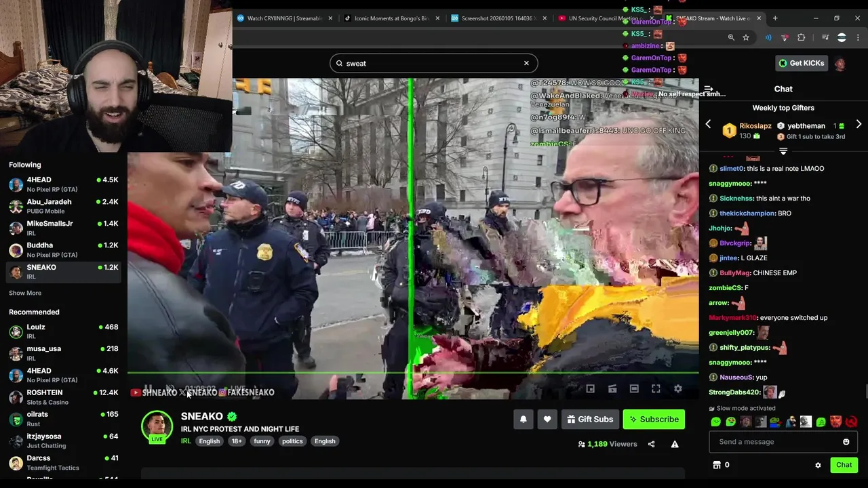This screenshot has height=488, width=868.
Task: Open Abu_Jaradeh channel in sidebar
Action: [x=64, y=206]
